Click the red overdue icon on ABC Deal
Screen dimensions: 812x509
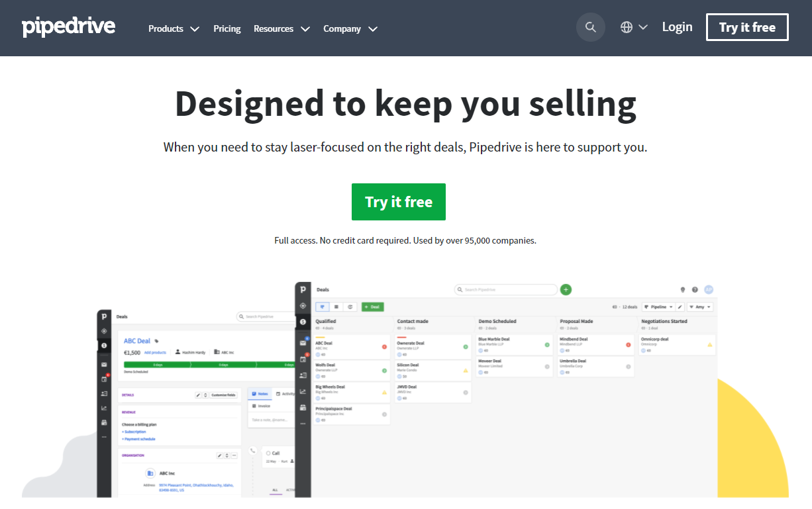(x=384, y=347)
